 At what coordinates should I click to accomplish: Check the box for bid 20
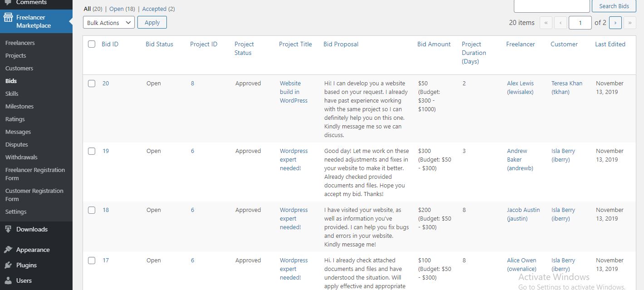pyautogui.click(x=92, y=84)
